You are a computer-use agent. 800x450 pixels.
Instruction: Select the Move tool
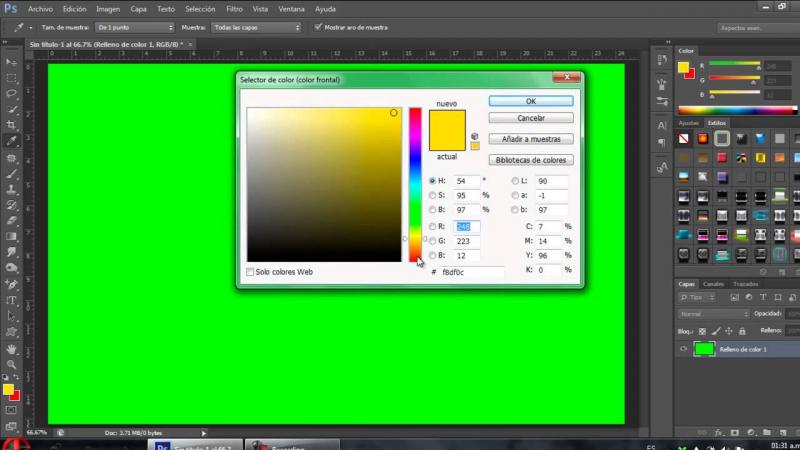point(11,61)
